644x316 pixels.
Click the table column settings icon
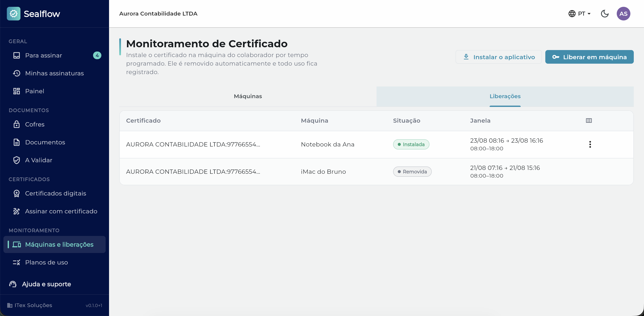point(589,121)
